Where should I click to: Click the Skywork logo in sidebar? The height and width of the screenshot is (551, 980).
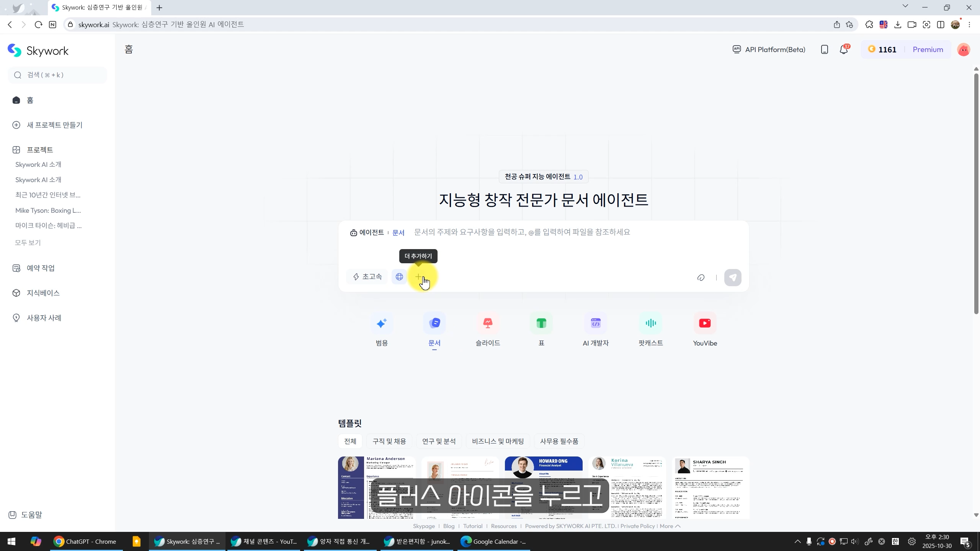[x=38, y=51]
